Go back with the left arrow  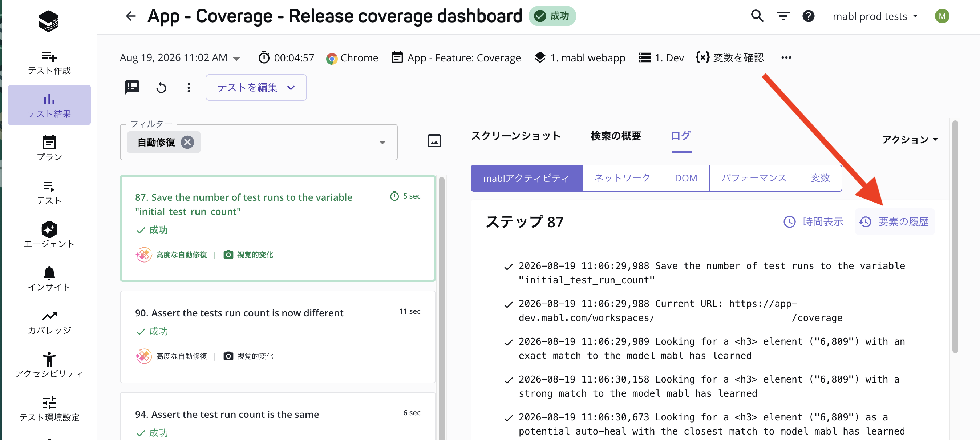(x=130, y=16)
